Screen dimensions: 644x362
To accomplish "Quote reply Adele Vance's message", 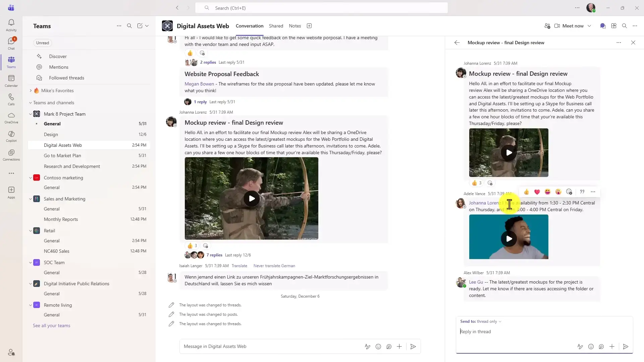I will pos(582,192).
